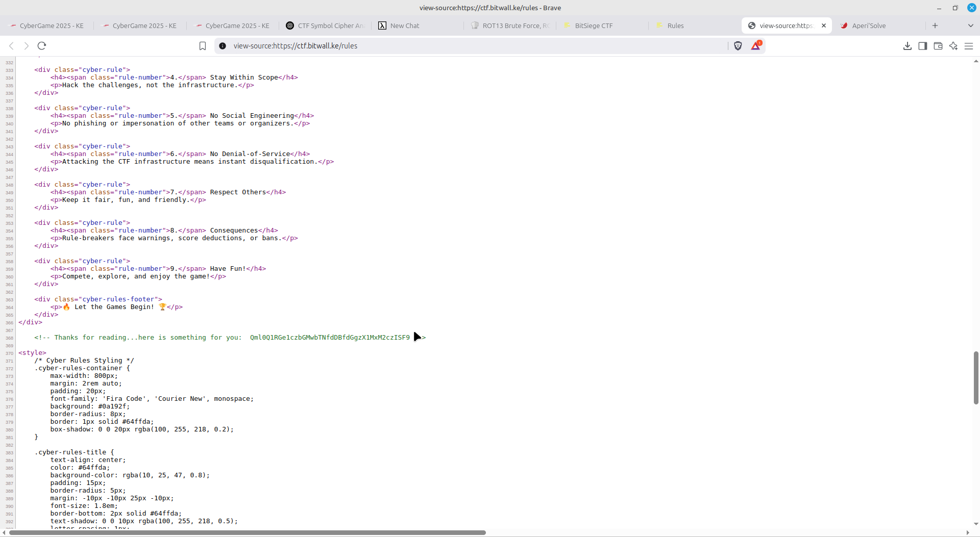
Task: Select the ROT13 Brute Force tab
Action: [x=515, y=25]
